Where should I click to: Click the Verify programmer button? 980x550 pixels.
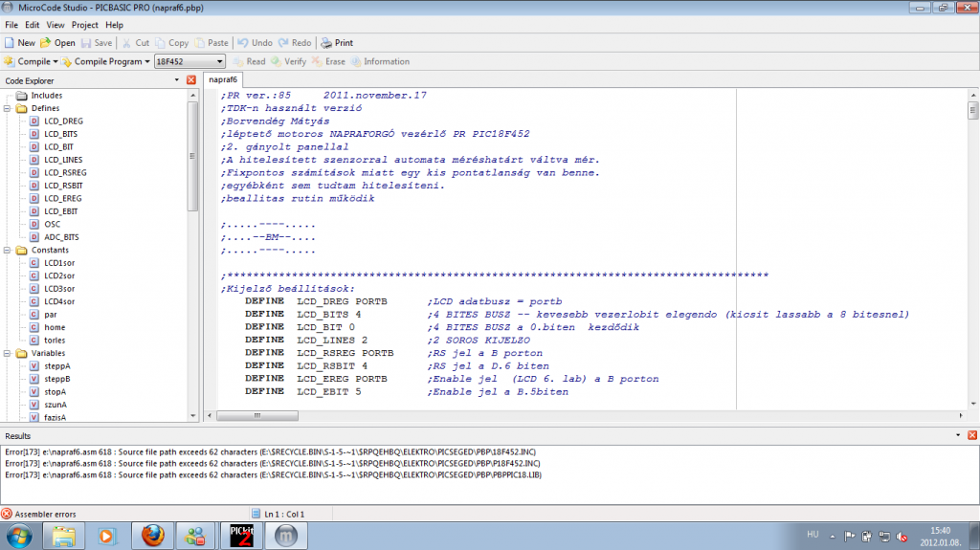[x=288, y=61]
